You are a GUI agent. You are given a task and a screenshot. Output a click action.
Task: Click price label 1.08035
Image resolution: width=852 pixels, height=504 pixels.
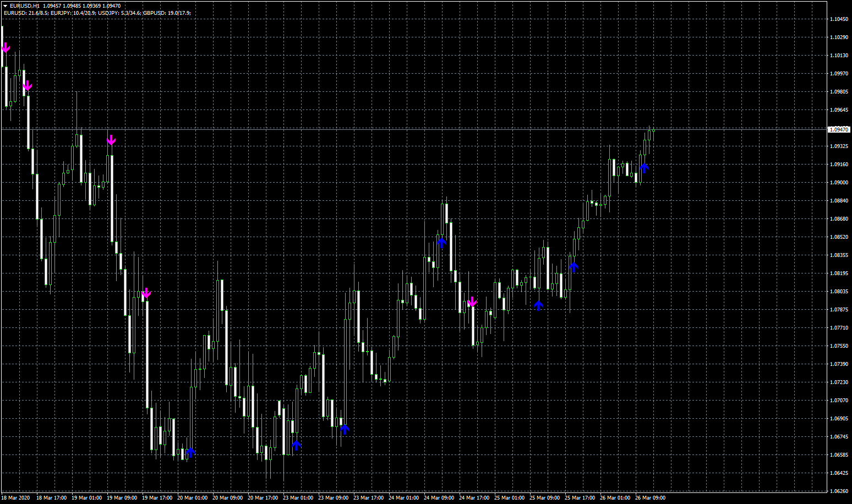click(839, 292)
